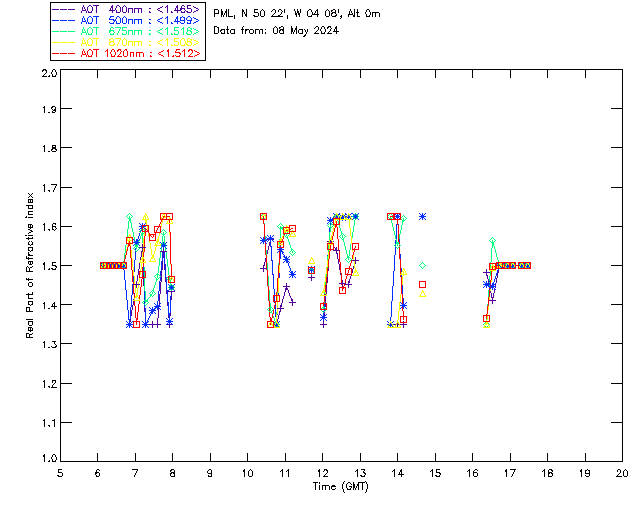Click the x-axis tick label 15
Viewport: 640px width, 512px height.
[x=435, y=473]
